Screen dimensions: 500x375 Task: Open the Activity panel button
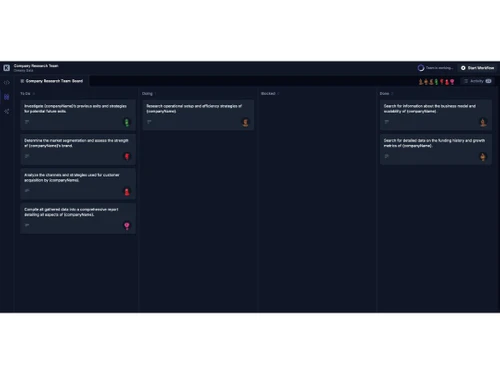tap(477, 81)
